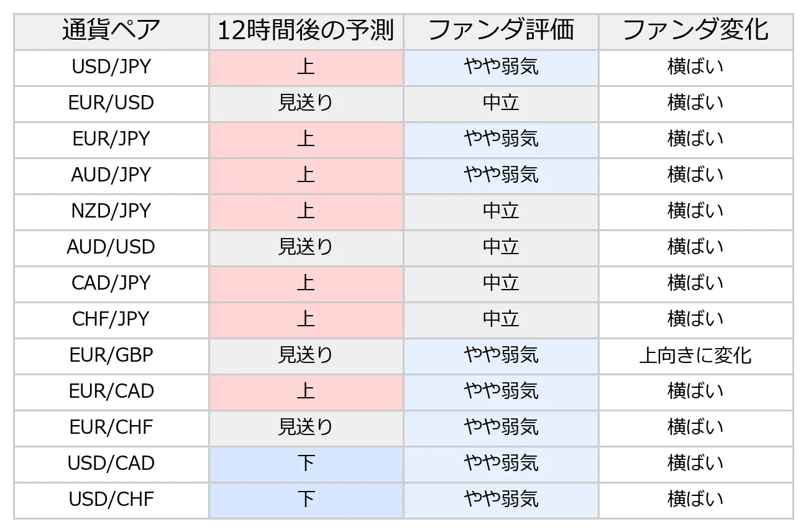Click the 下 forecast for USD/CHF

tap(306, 500)
